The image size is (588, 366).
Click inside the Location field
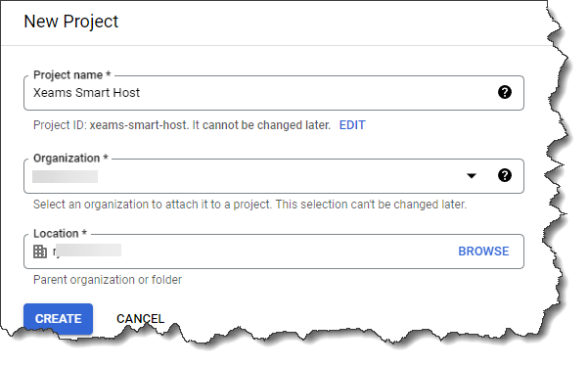point(274,252)
